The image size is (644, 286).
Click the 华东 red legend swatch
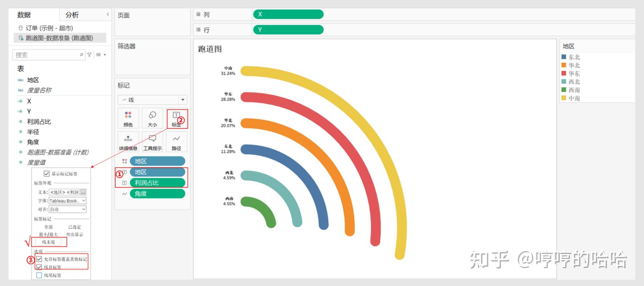(x=564, y=73)
